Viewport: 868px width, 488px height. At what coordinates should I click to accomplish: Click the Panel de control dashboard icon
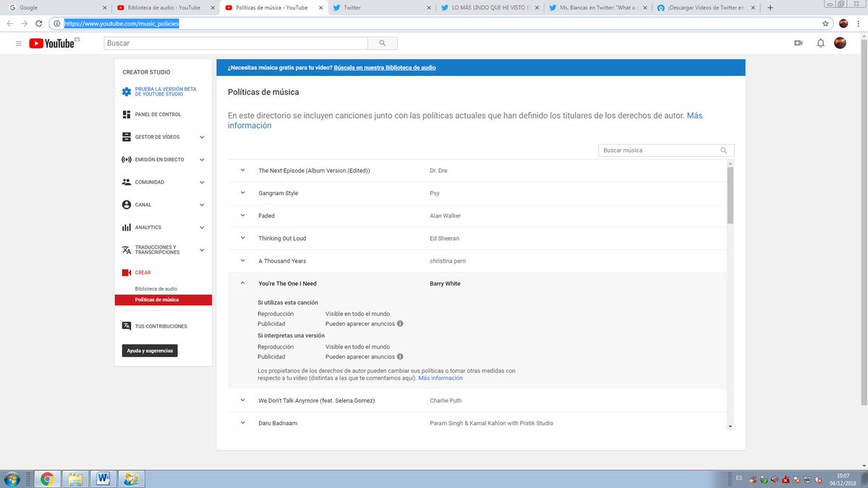(127, 114)
